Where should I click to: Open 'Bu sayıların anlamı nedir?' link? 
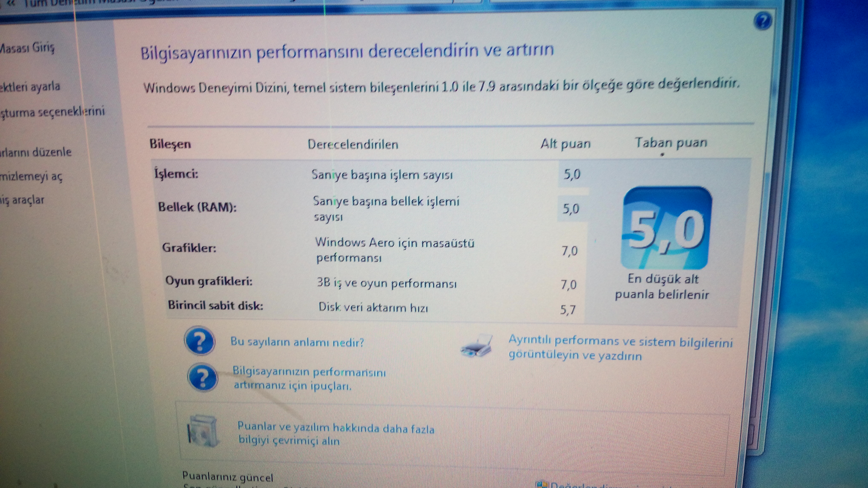coord(297,342)
